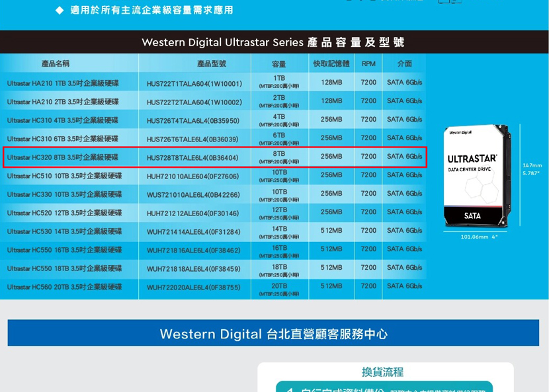Click the 快取記憶體 column header
The height and width of the screenshot is (392, 549).
point(331,63)
